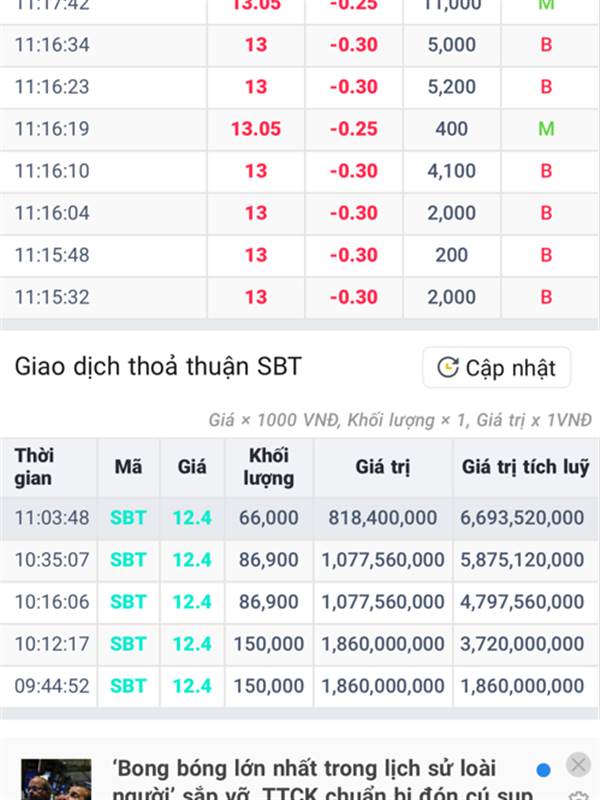Click the Giá trị tích luỹ column header

coord(525,467)
